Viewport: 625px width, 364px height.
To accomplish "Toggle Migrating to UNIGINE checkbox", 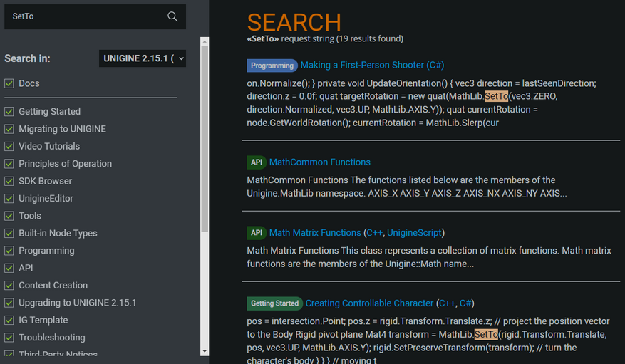I will pos(9,129).
